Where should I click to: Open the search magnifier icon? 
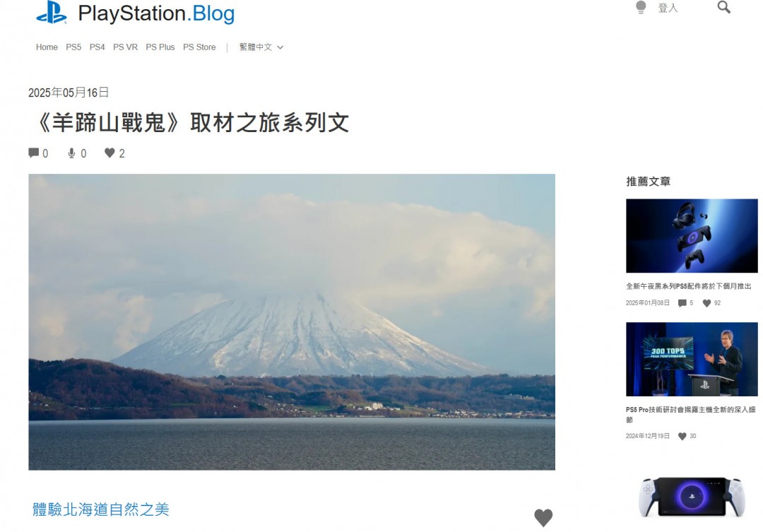(723, 7)
